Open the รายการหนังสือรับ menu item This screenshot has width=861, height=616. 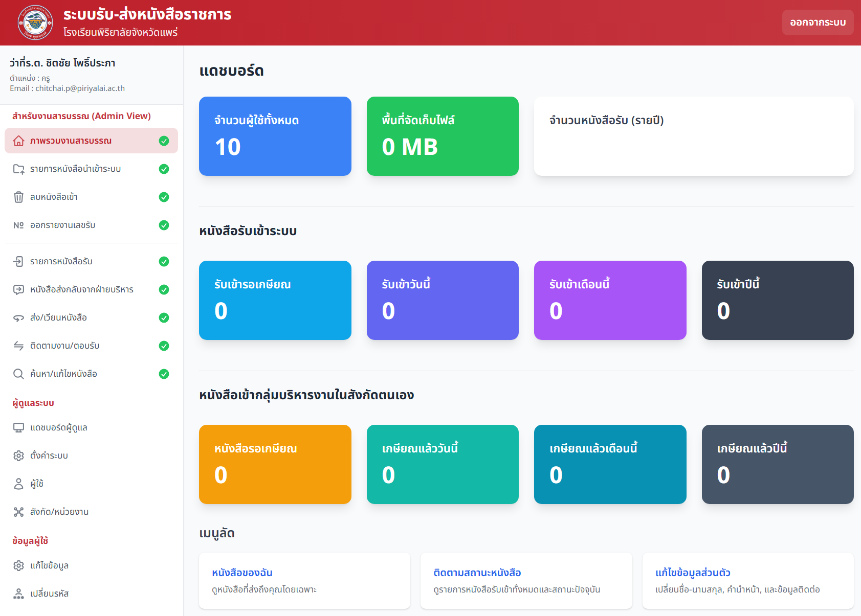click(x=61, y=261)
